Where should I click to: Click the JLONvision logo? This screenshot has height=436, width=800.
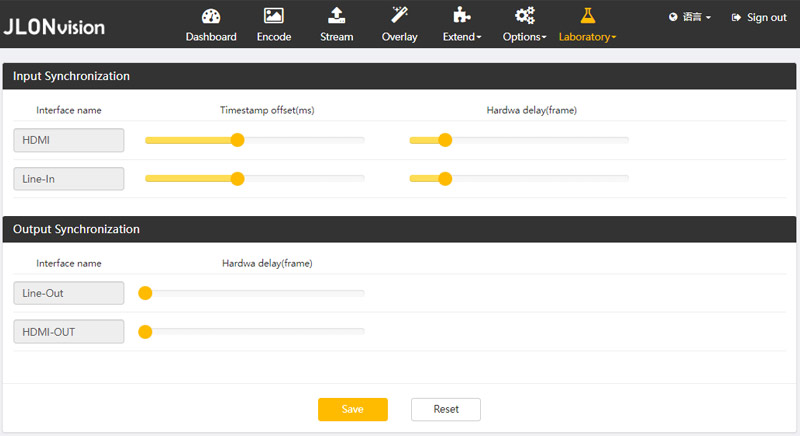point(54,27)
